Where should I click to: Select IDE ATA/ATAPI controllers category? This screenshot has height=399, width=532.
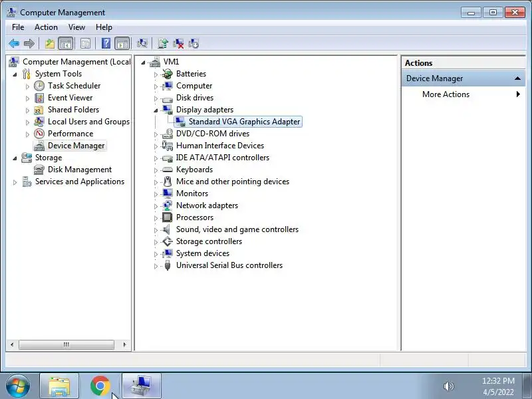223,158
